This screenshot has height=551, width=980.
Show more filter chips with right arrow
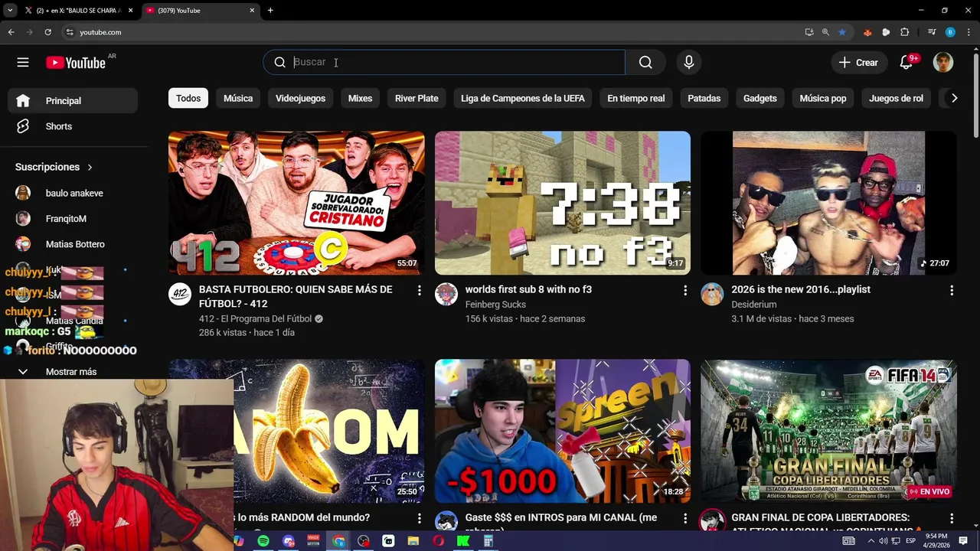(954, 98)
